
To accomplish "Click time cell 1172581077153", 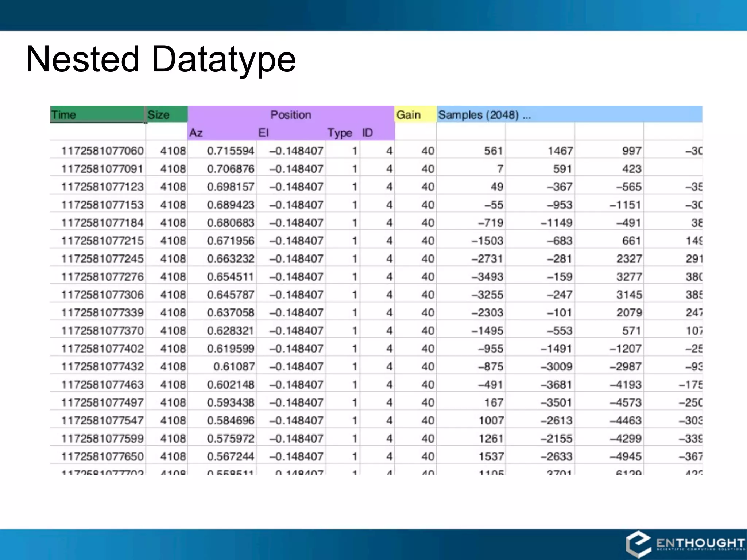I will pyautogui.click(x=102, y=205).
